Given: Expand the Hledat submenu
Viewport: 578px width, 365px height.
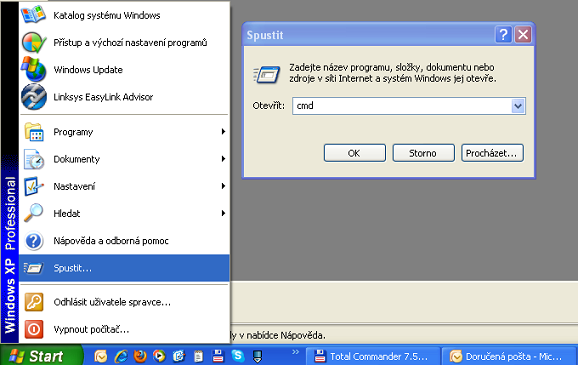Looking at the screenshot, I should click(124, 213).
